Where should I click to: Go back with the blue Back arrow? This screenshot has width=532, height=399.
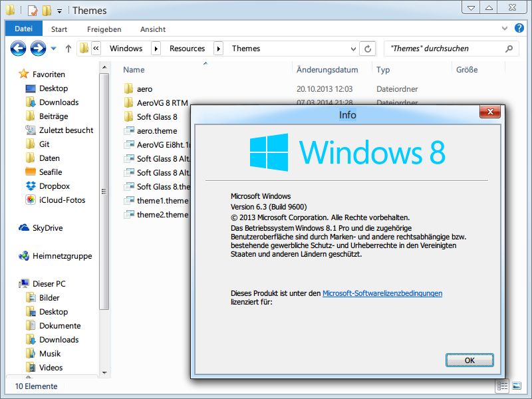(18, 49)
